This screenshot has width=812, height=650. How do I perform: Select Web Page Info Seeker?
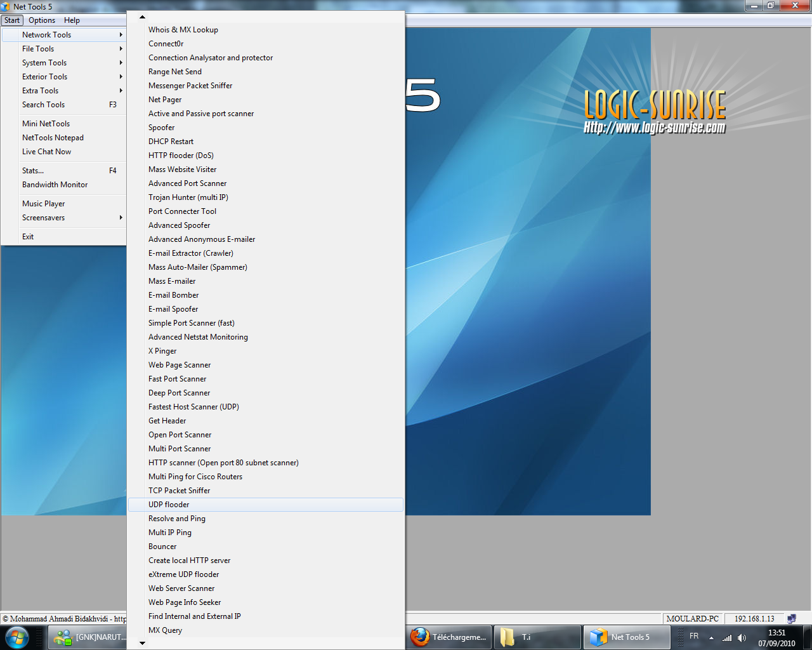click(266, 602)
